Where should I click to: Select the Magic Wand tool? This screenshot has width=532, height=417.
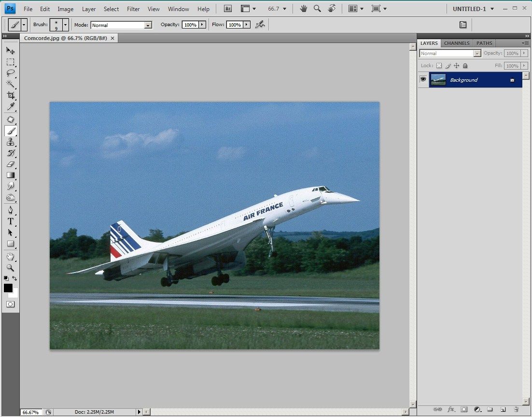point(11,84)
